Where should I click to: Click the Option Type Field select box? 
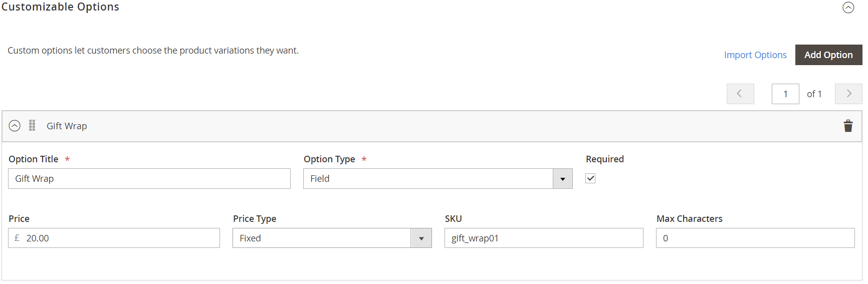[x=428, y=179]
